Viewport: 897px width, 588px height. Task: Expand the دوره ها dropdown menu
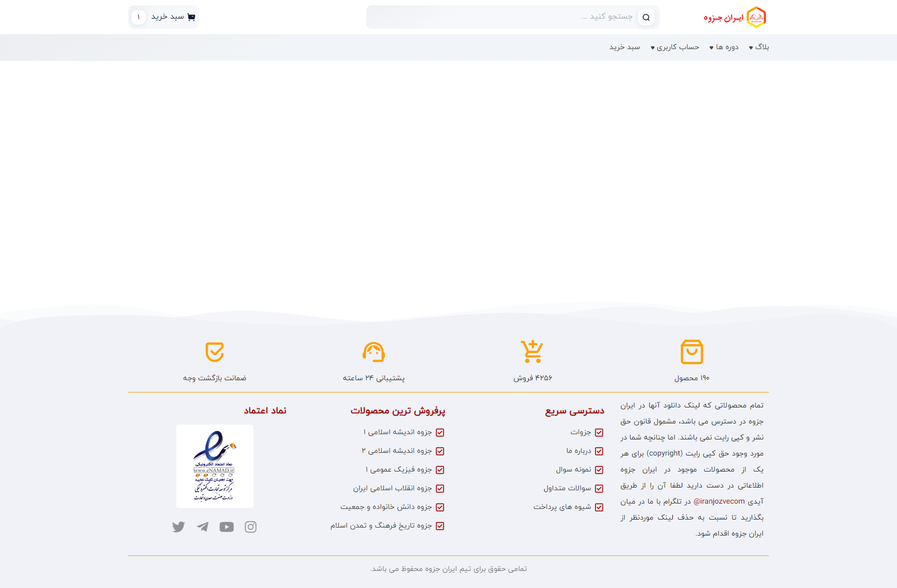724,48
